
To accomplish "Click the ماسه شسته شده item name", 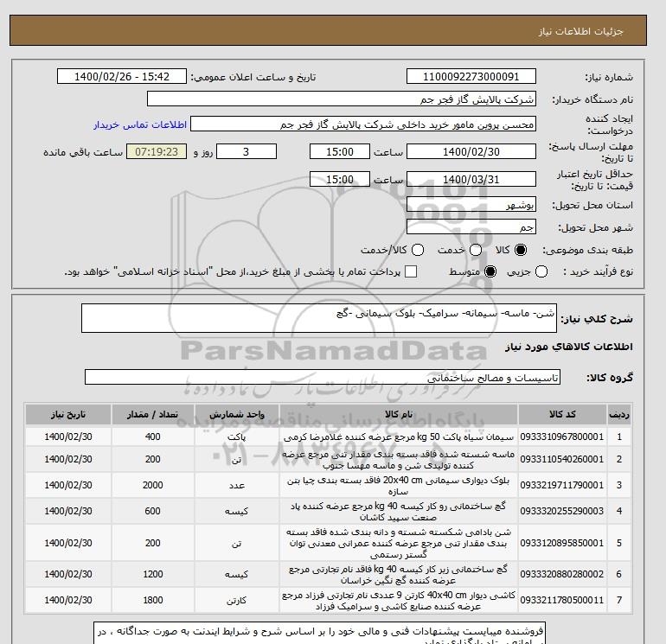I will pos(399,460).
